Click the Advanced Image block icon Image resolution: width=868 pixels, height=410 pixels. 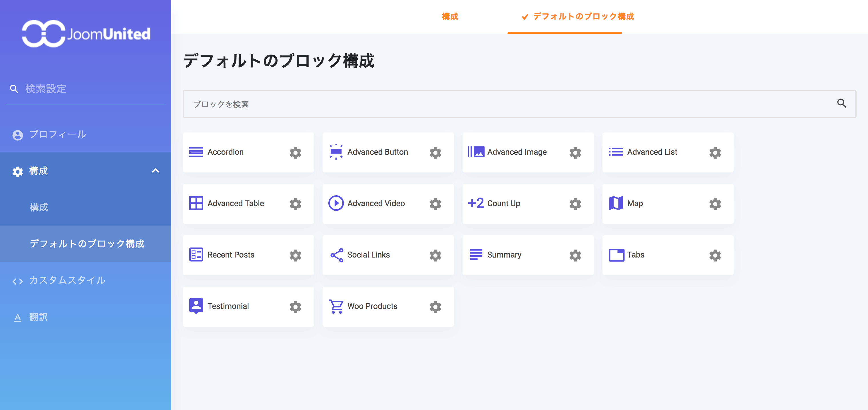coord(476,152)
